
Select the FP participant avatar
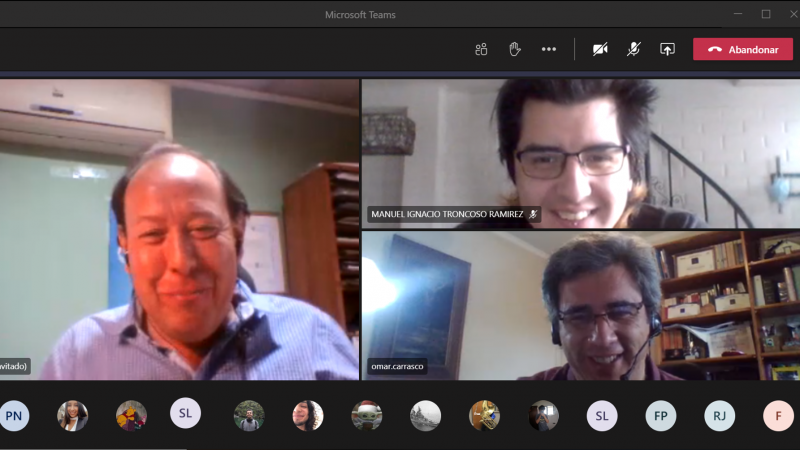[x=660, y=415]
